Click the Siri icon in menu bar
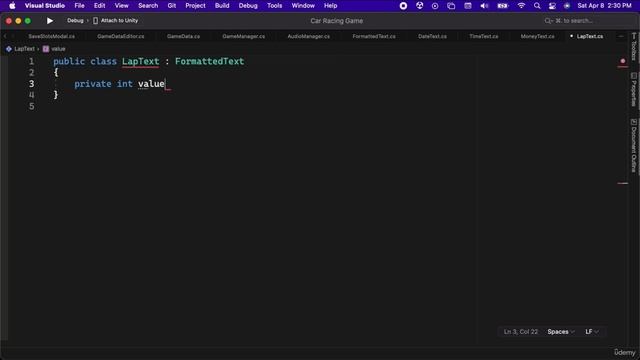 [x=567, y=6]
